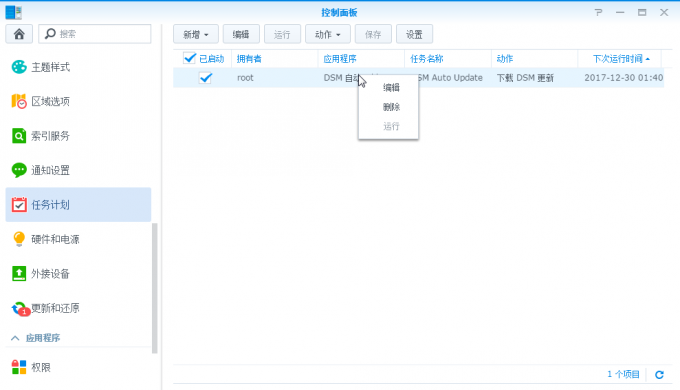Screen dimensions: 680x390
Task: Click the sidebar vertical scrollbar
Action: coord(154,288)
